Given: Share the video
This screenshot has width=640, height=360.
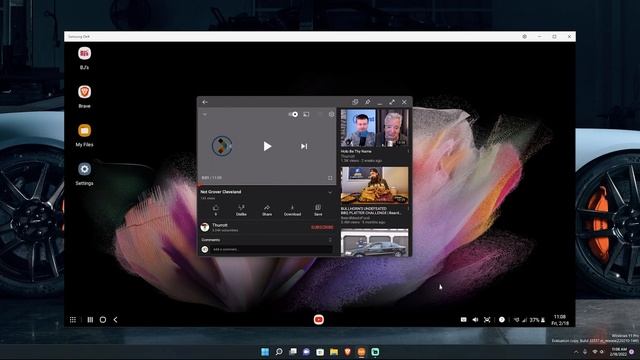Looking at the screenshot, I should [x=267, y=210].
